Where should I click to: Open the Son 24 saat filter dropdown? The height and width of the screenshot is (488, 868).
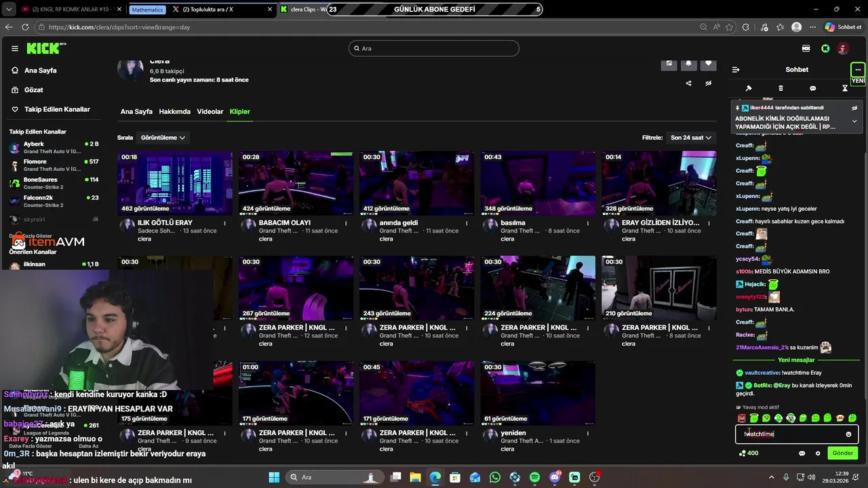[x=691, y=138]
